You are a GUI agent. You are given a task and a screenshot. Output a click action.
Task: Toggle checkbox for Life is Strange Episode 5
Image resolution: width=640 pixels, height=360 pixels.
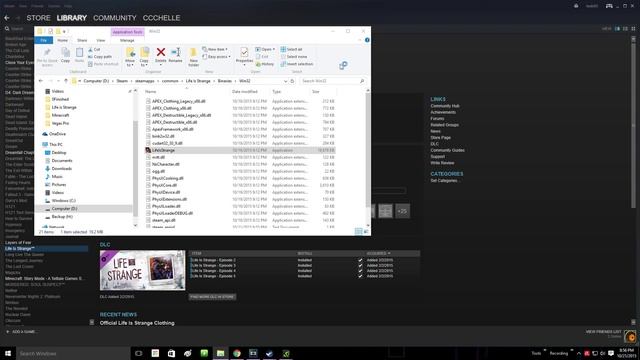click(x=360, y=276)
